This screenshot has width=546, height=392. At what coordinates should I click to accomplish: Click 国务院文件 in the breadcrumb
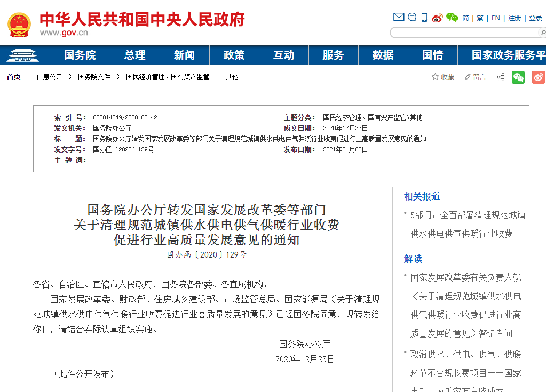94,77
